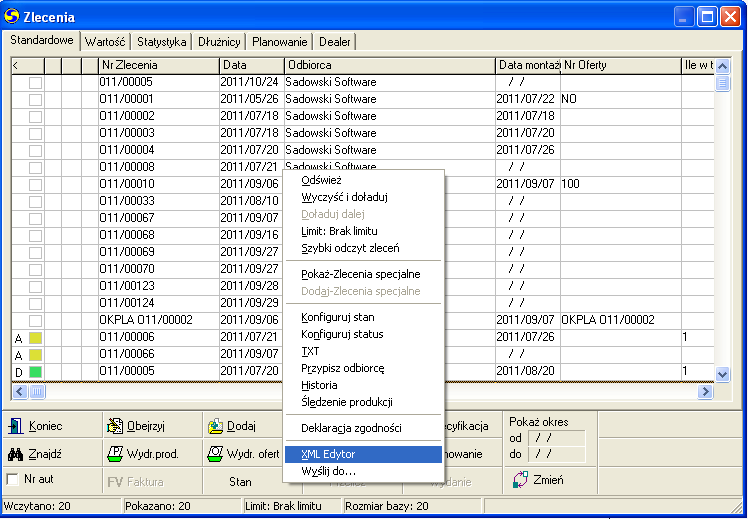Choose Wyślij do... menu entry

(x=363, y=471)
